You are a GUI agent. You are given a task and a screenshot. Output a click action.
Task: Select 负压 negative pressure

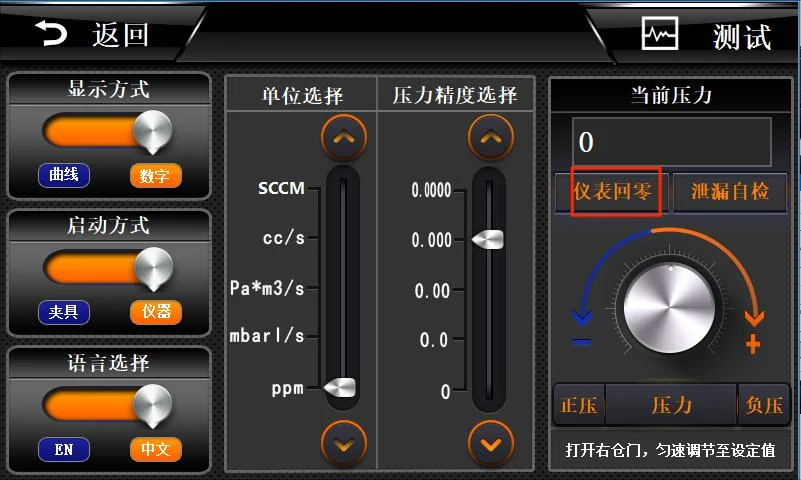tap(764, 405)
